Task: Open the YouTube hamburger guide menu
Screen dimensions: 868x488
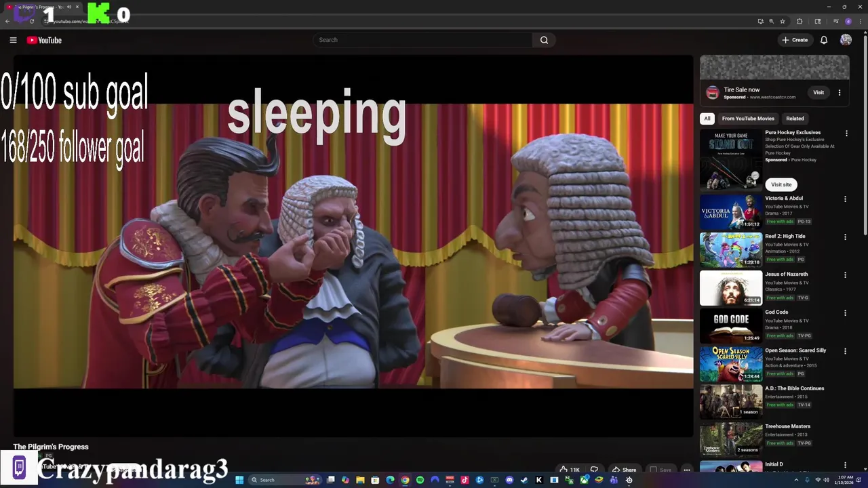Action: pos(13,40)
